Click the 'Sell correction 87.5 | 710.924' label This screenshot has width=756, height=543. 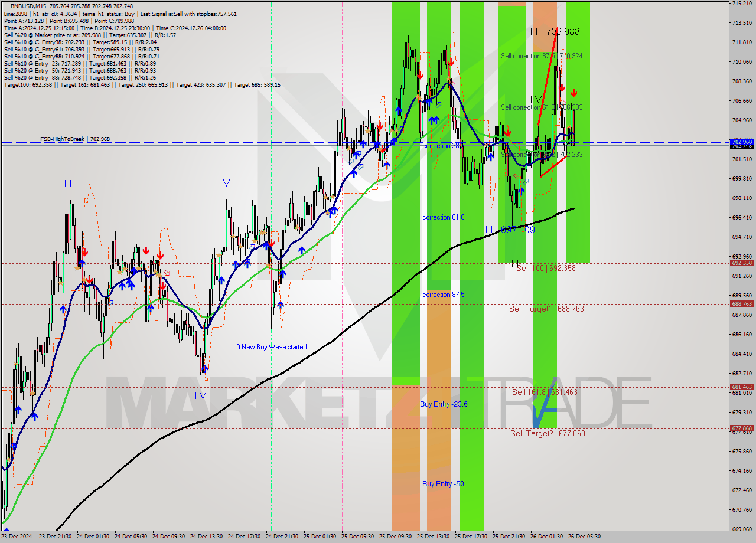[542, 56]
